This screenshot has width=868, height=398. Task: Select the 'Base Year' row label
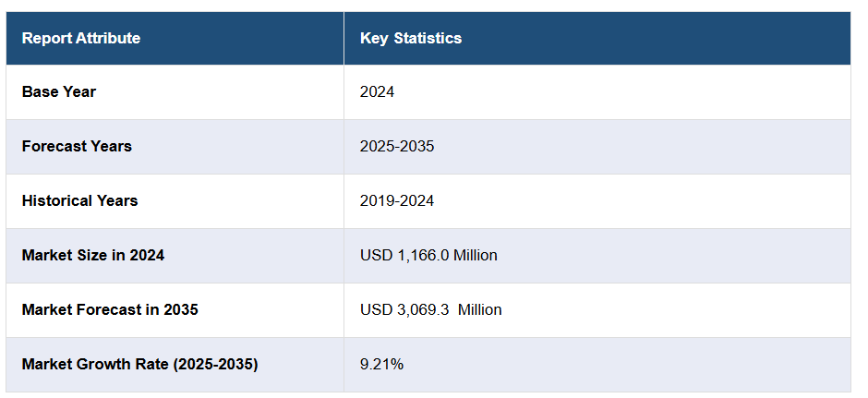[x=59, y=91]
